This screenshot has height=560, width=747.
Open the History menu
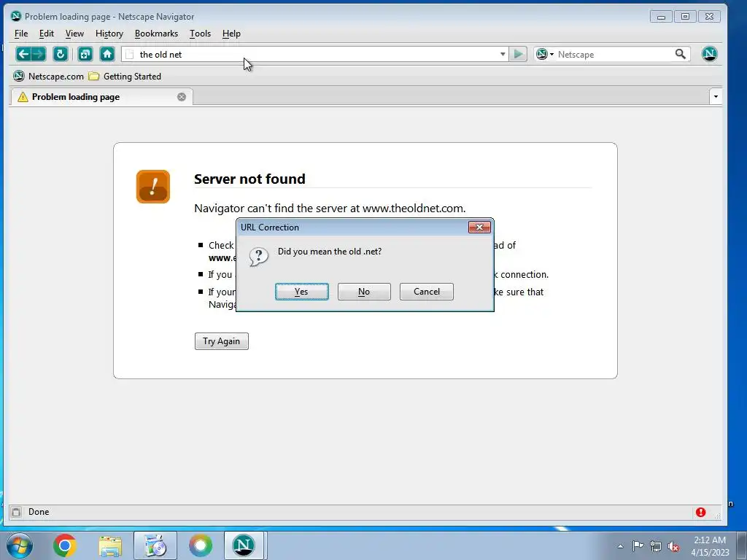tap(109, 34)
